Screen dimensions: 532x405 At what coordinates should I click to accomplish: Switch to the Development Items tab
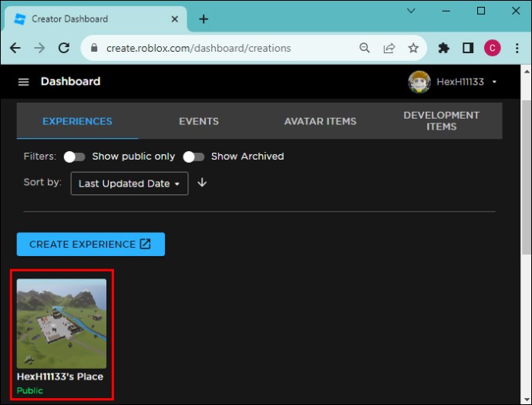[442, 121]
